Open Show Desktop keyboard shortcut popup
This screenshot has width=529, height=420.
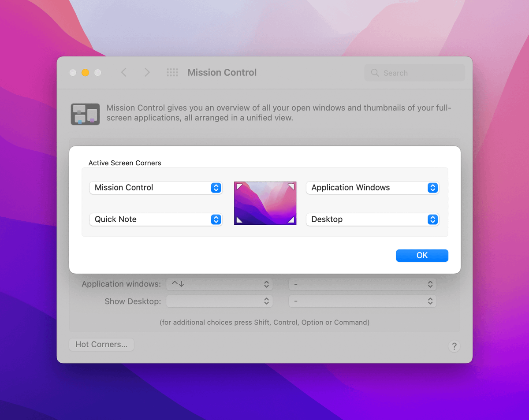pos(220,301)
